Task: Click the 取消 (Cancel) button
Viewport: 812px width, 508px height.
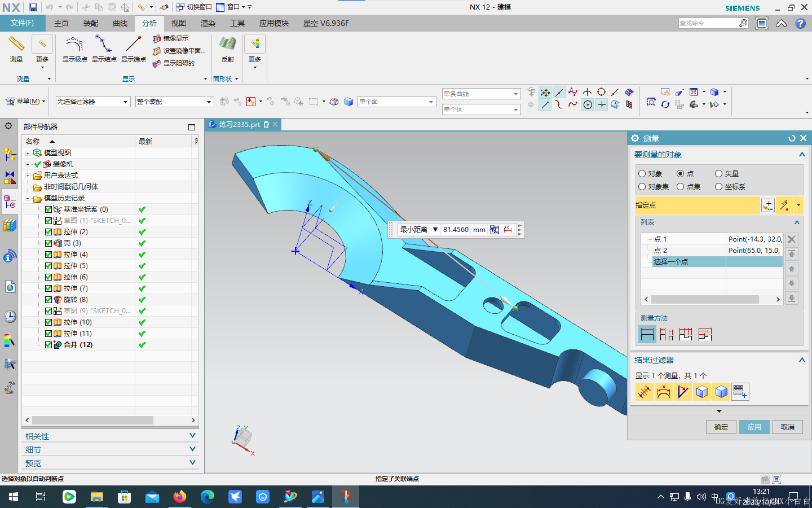Action: tap(787, 427)
